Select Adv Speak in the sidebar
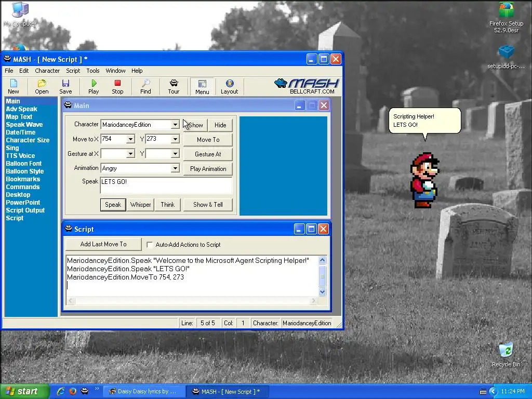The height and width of the screenshot is (399, 532). [x=21, y=109]
